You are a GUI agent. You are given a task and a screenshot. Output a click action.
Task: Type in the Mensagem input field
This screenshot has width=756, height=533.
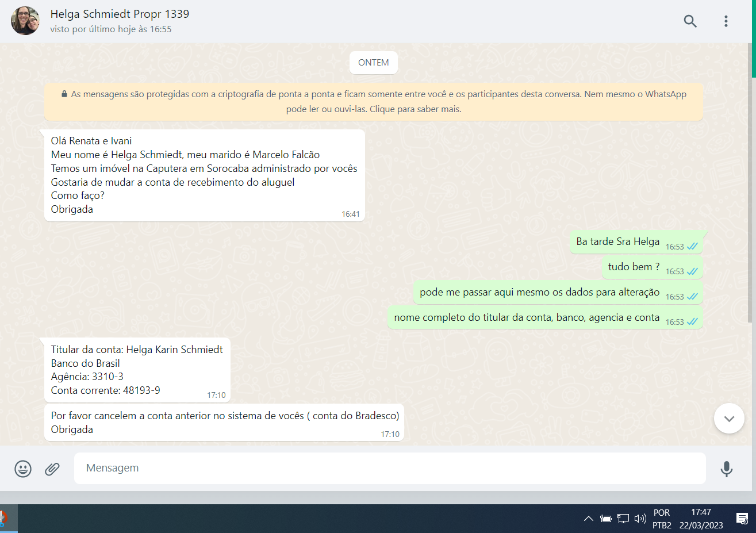[x=389, y=468]
